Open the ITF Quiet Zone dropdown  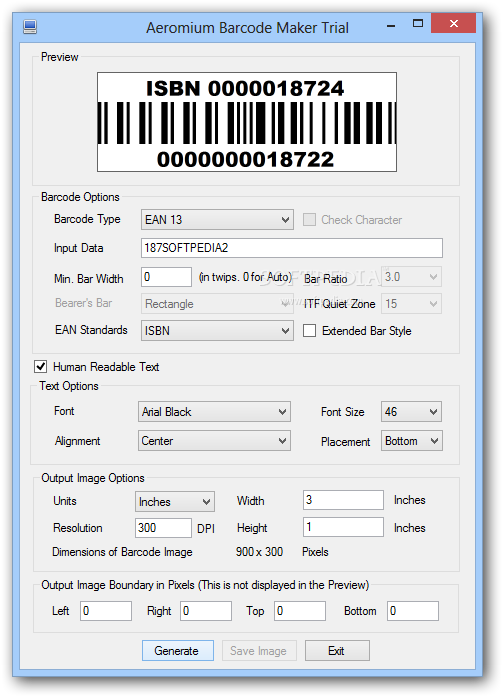pyautogui.click(x=411, y=304)
